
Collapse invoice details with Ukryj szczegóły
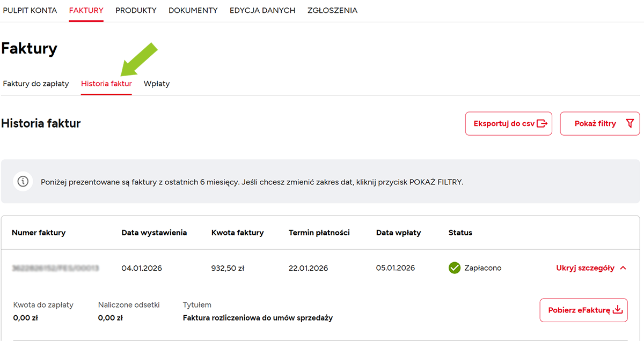pos(591,268)
